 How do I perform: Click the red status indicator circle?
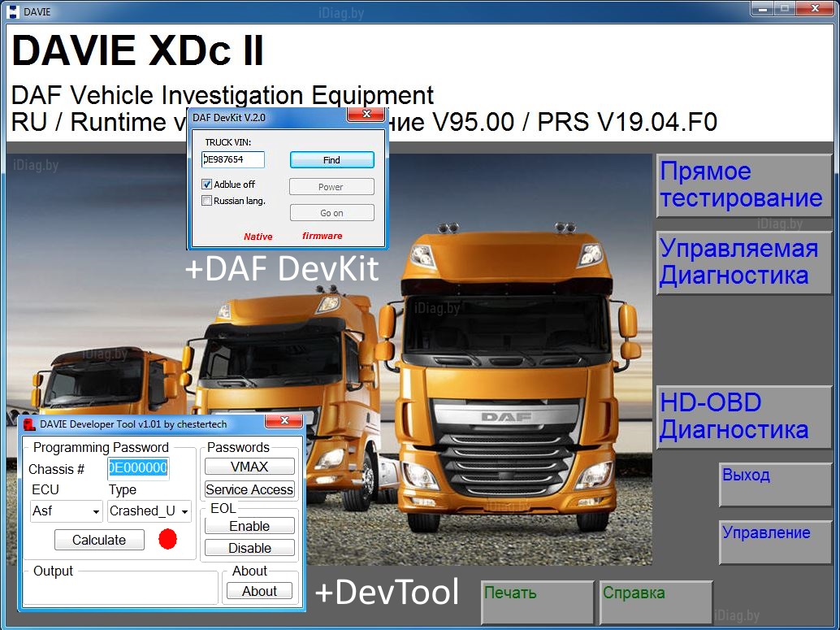167,539
